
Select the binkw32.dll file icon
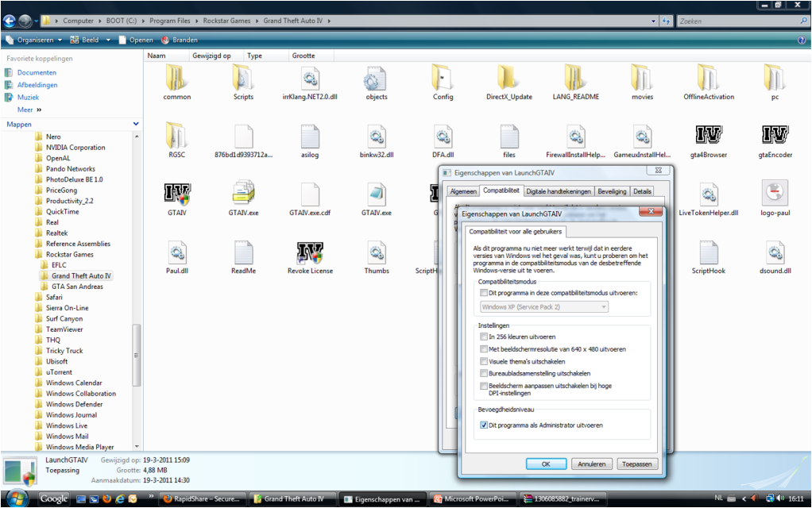[376, 136]
